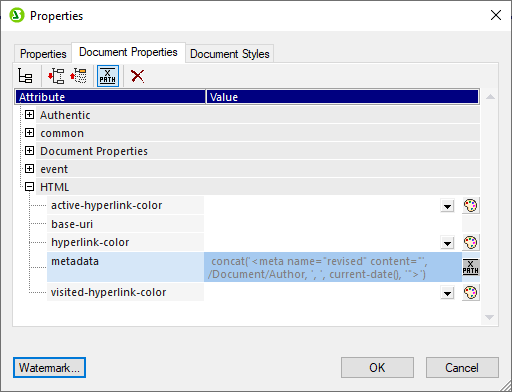Click the HTML group label
Viewport: 512px width, 392px height.
click(55, 187)
